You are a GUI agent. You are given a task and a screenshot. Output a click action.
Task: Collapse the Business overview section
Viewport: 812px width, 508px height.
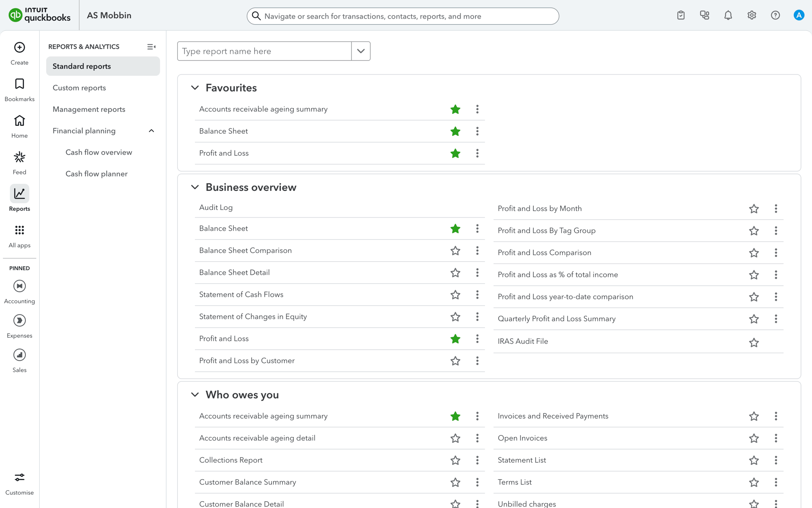[x=195, y=187]
